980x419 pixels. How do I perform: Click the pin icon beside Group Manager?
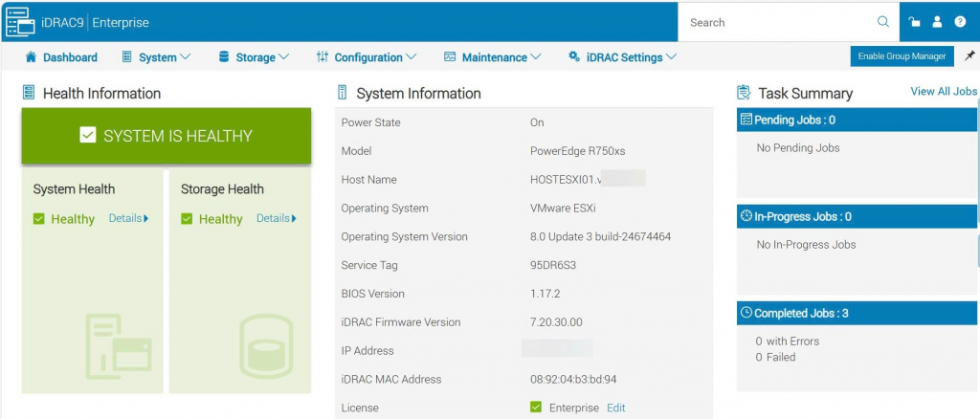point(970,55)
